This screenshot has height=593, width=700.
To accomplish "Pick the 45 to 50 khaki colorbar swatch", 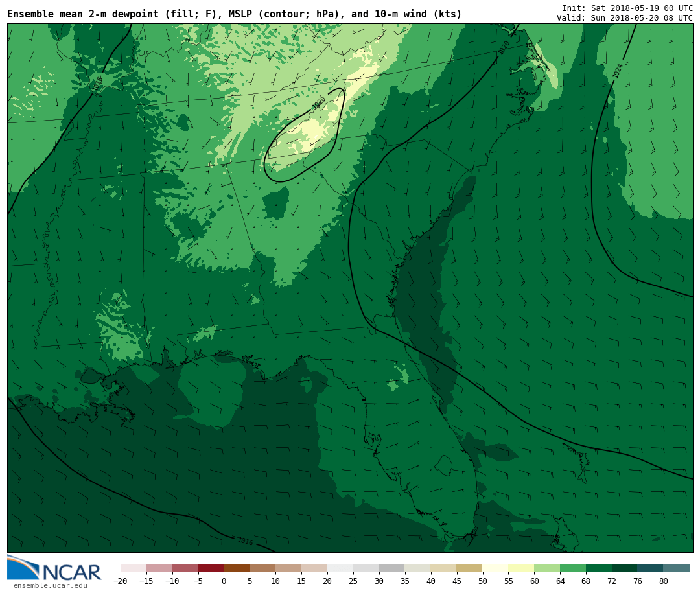I will (x=470, y=568).
